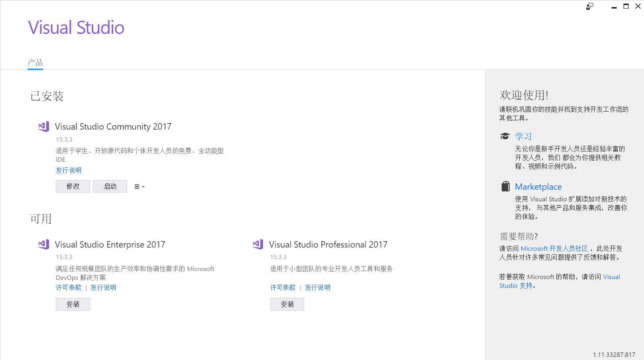Click the shopping bag icon beside Marketplace
644x360 pixels.
505,186
